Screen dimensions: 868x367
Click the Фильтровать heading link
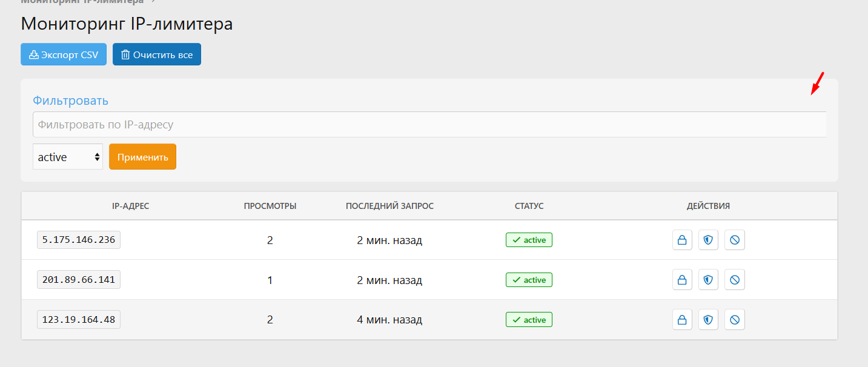(x=70, y=101)
